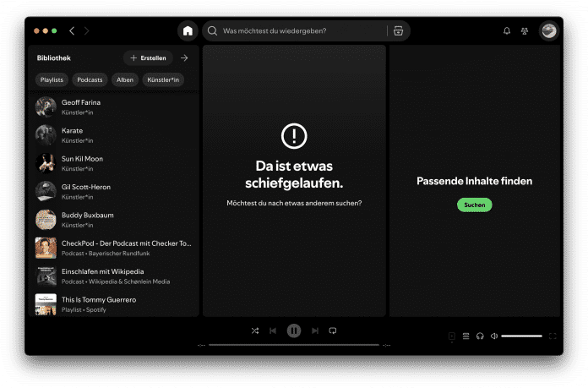Click Geoff Farina artist thumbnail

[x=46, y=107]
